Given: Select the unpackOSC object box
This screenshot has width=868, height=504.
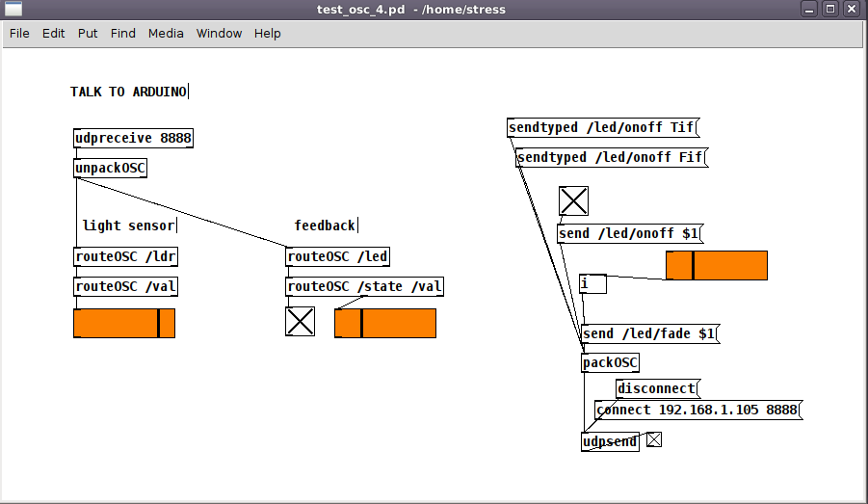Looking at the screenshot, I should pos(110,168).
